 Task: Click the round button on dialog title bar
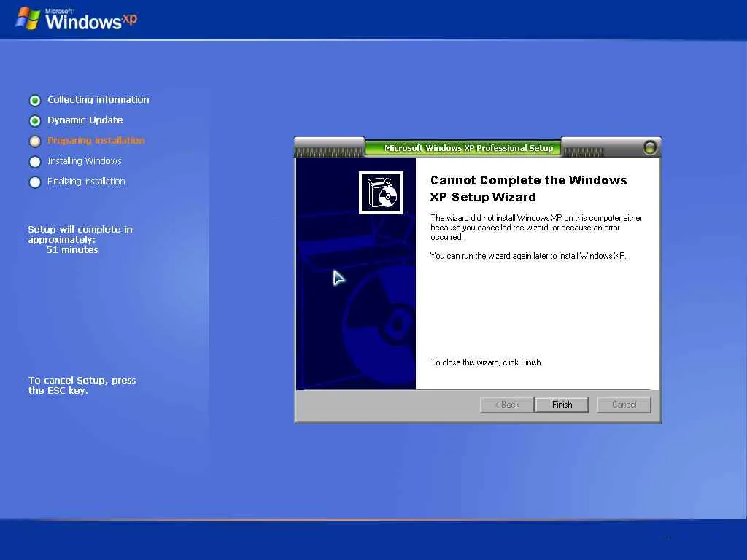650,147
